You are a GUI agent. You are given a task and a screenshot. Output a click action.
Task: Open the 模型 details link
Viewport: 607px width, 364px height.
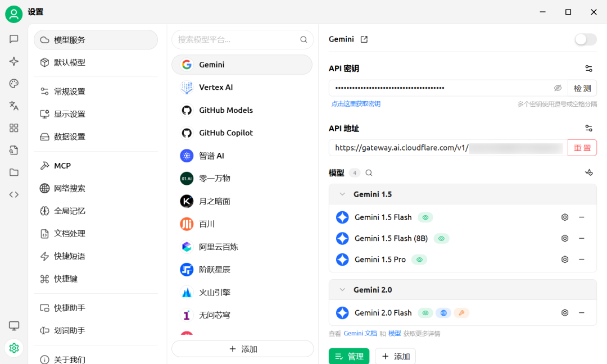click(395, 334)
